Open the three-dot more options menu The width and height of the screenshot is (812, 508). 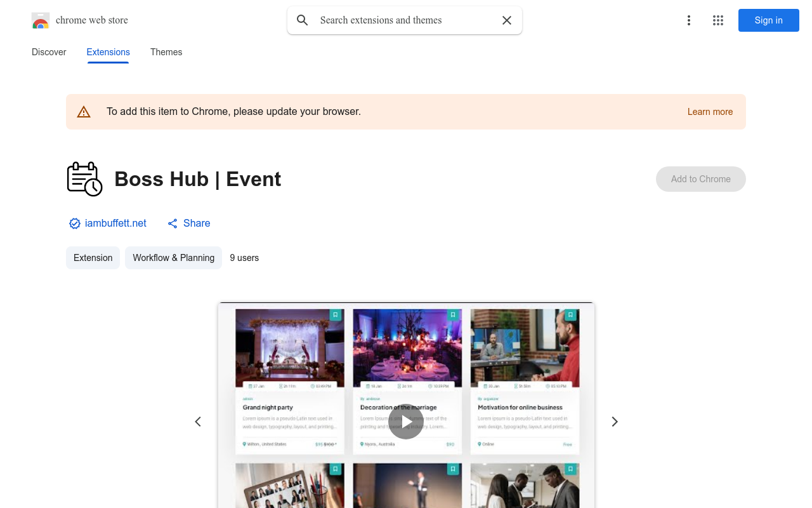tap(689, 20)
